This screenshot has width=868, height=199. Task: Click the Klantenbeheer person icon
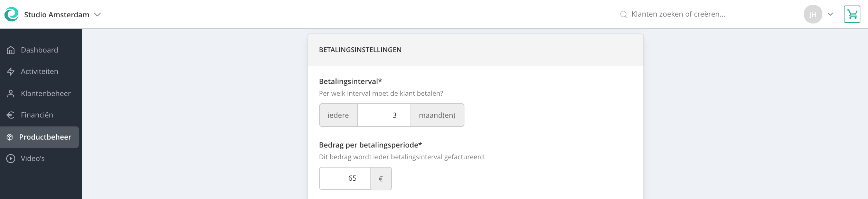[11, 94]
